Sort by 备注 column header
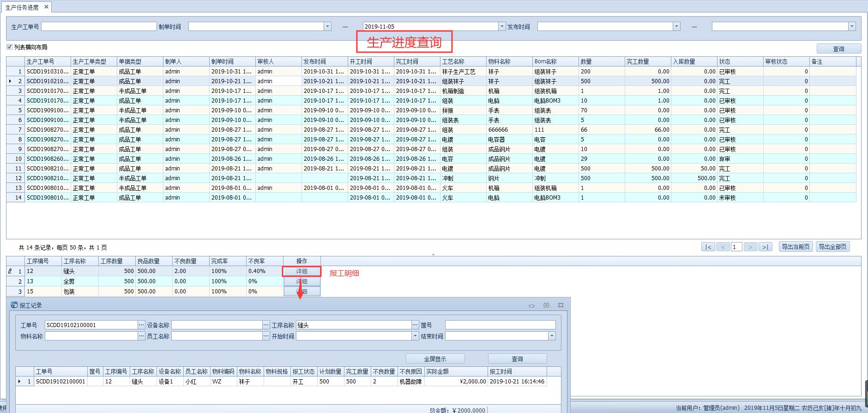This screenshot has width=868, height=413. 832,61
